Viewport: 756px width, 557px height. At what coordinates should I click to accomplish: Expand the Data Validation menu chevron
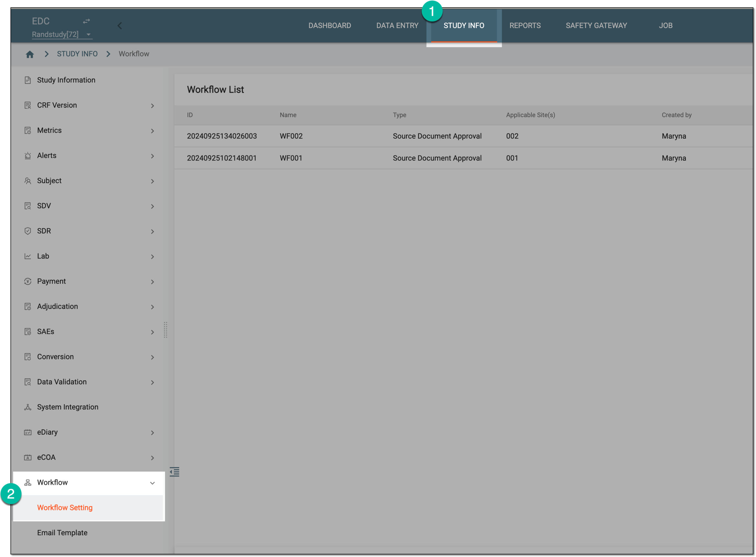pyautogui.click(x=152, y=382)
